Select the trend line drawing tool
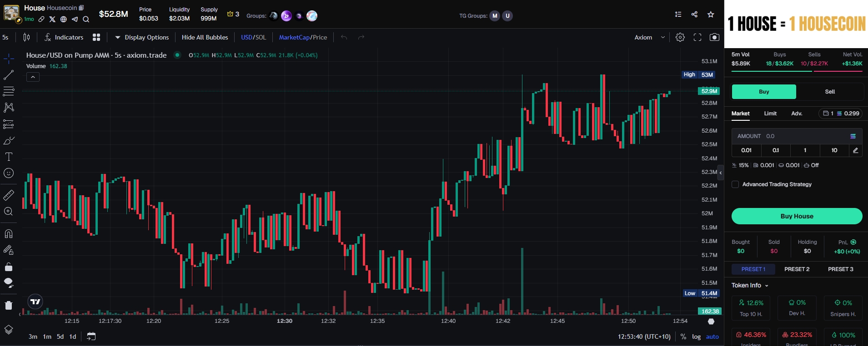The width and height of the screenshot is (868, 346). [x=9, y=75]
